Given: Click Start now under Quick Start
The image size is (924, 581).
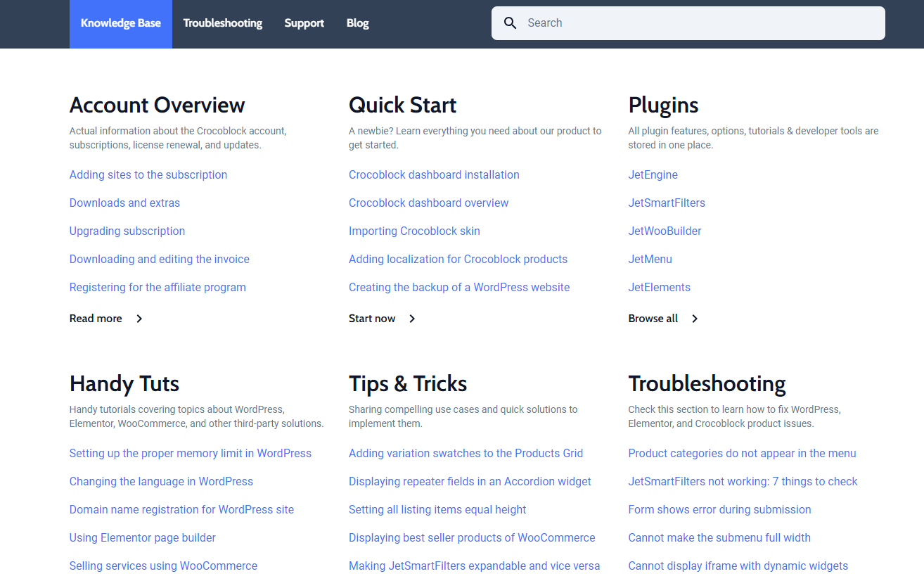Looking at the screenshot, I should click(372, 319).
